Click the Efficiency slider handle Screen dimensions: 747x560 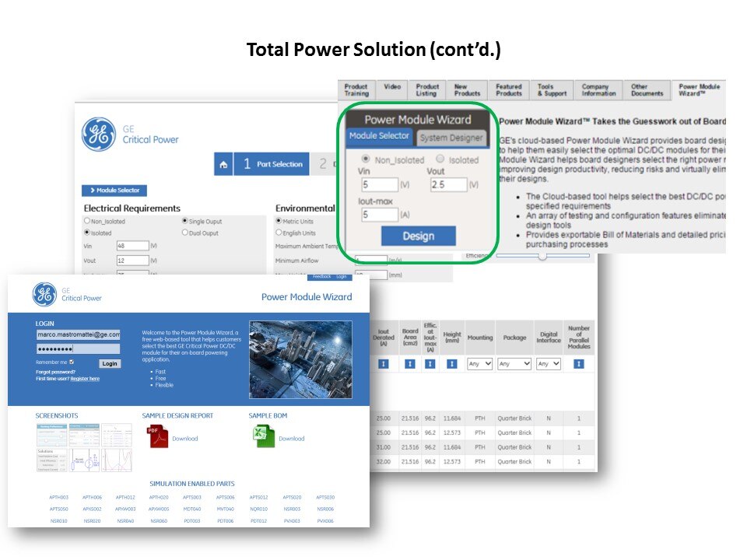pyautogui.click(x=542, y=256)
